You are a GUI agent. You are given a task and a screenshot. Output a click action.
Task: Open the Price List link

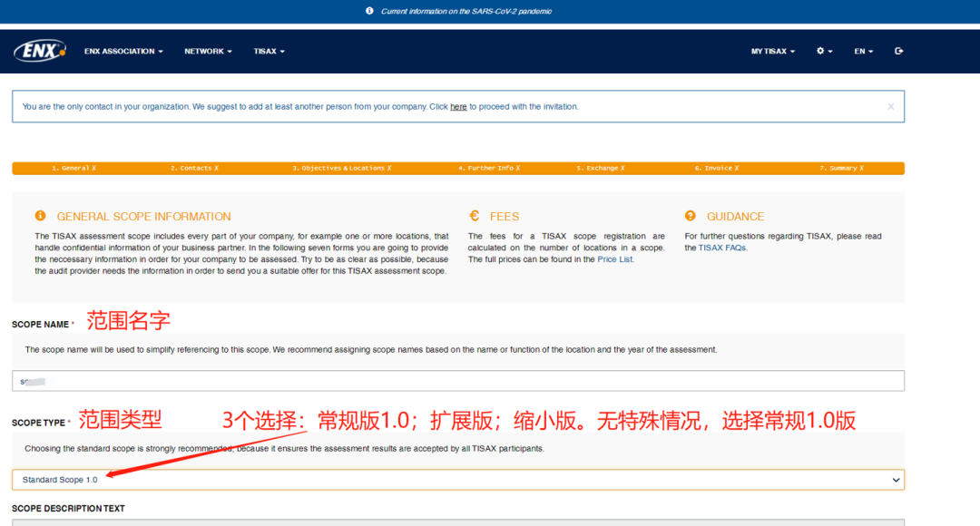click(x=614, y=259)
